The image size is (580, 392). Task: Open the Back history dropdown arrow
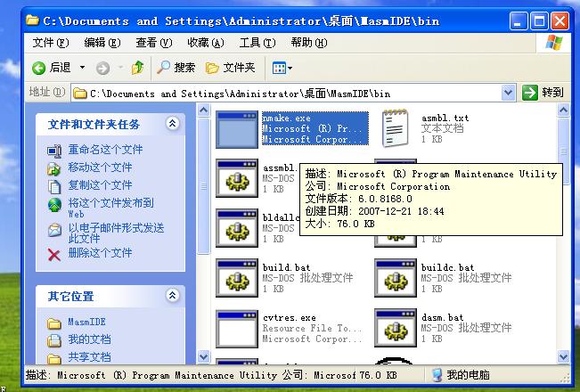point(82,68)
